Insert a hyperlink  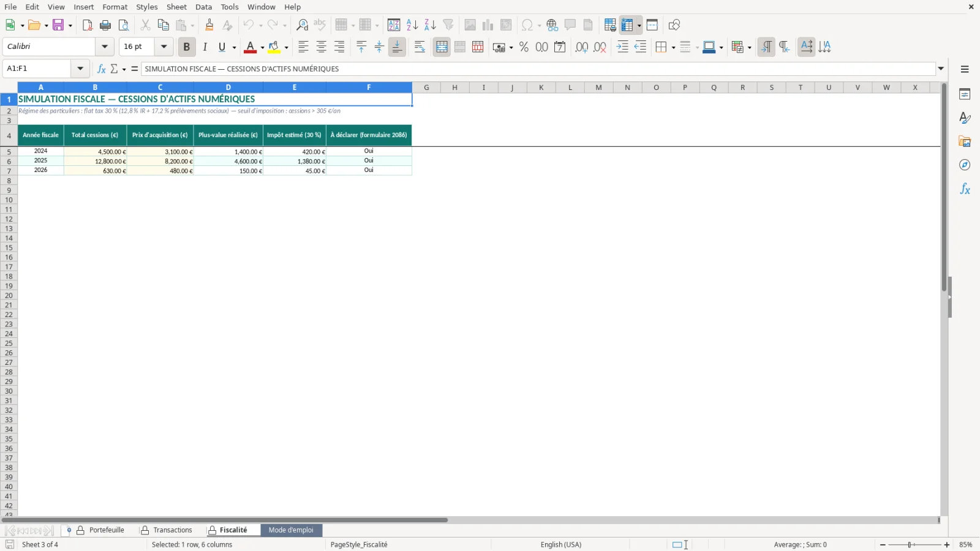(x=552, y=25)
